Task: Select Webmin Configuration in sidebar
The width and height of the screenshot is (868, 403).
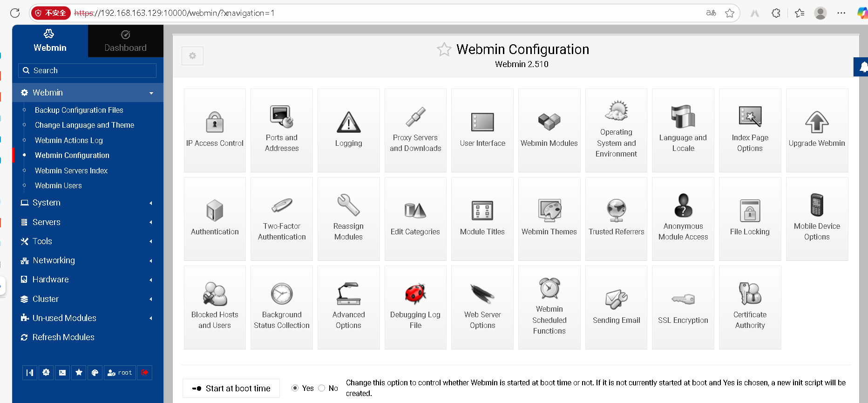Action: coord(72,155)
